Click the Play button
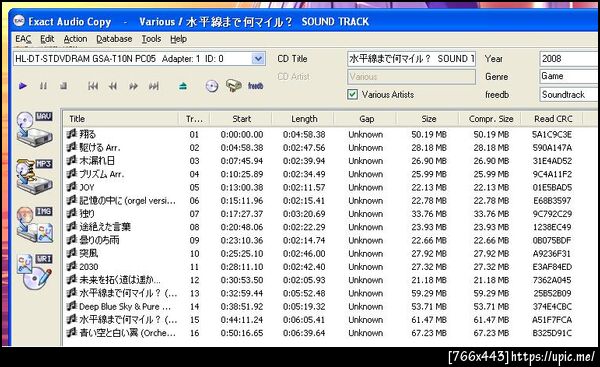600x367 pixels. point(23,86)
